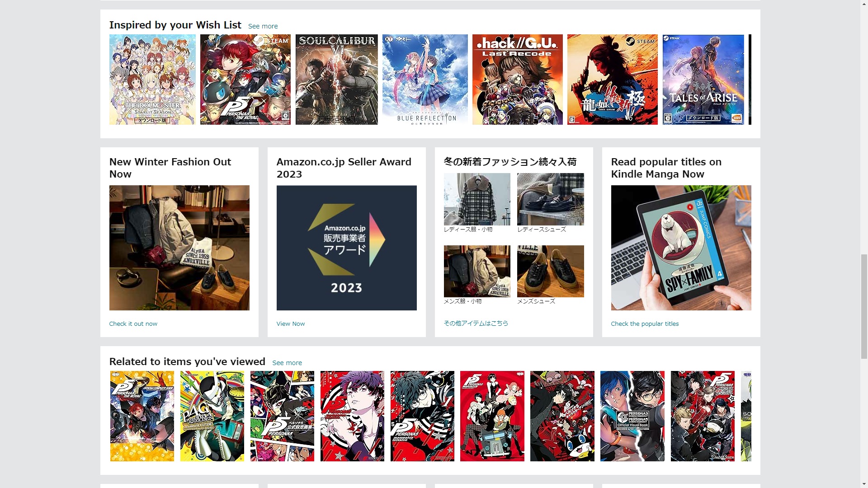Click the Blue Reflection game cover
Screen dimensions: 868x488
[x=425, y=80]
